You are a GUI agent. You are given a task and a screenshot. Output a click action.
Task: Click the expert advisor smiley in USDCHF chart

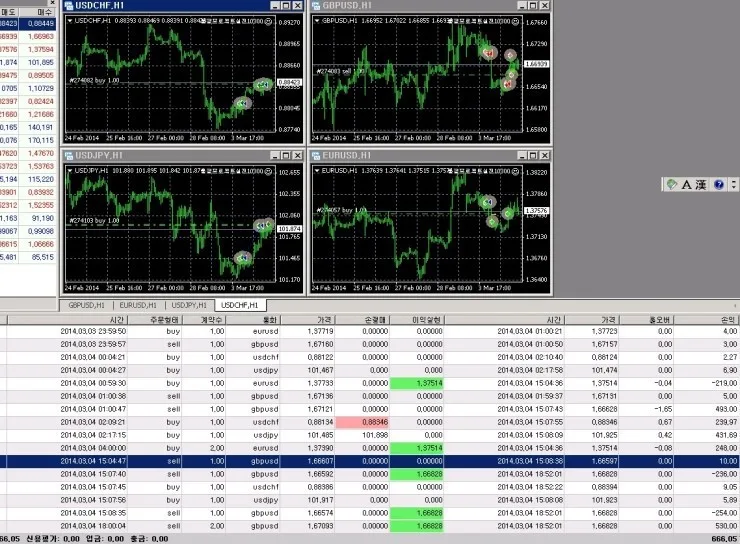click(x=268, y=21)
